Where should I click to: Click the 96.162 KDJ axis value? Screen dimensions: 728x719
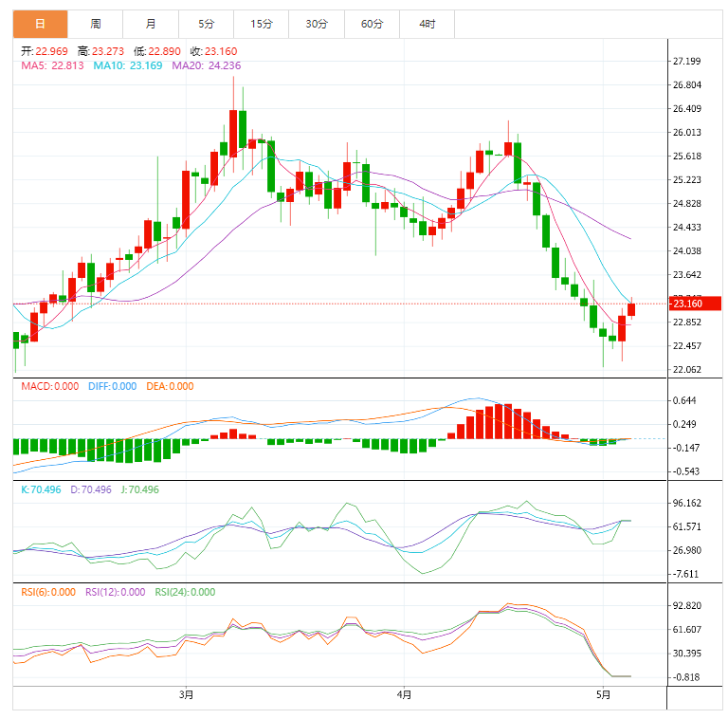pos(686,503)
